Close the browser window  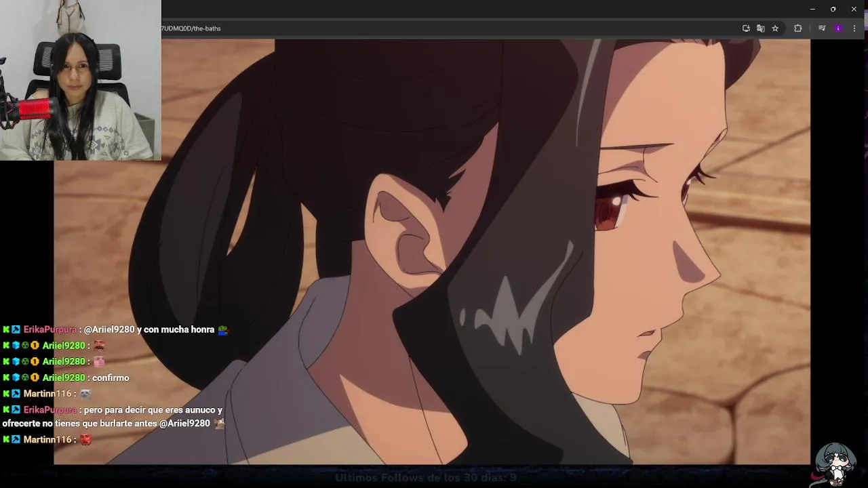(x=854, y=9)
